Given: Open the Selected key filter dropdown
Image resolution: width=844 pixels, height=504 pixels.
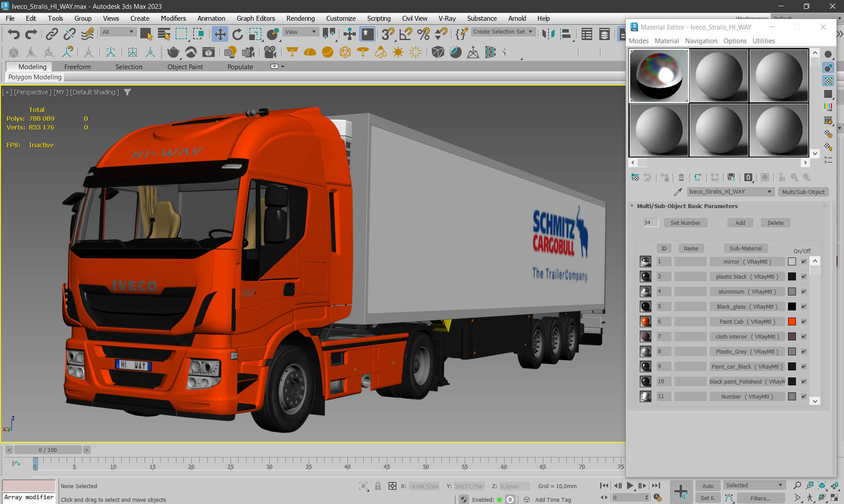Looking at the screenshot, I should coord(754,485).
